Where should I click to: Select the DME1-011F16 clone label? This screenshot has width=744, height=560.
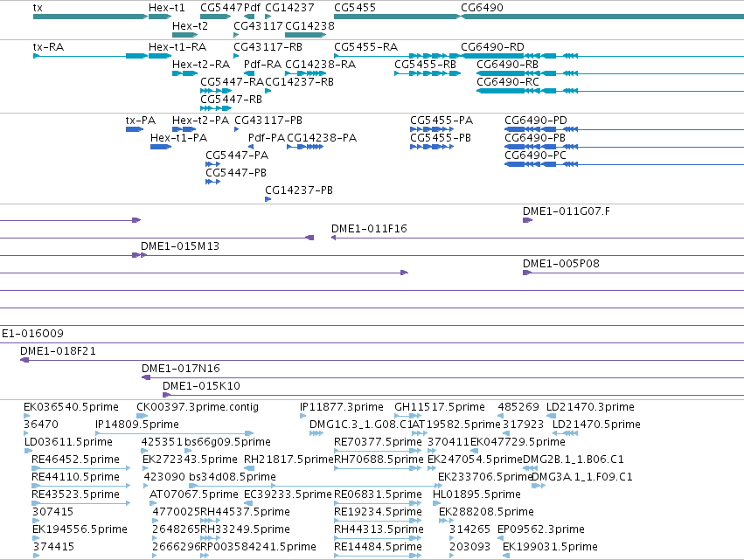pyautogui.click(x=369, y=229)
